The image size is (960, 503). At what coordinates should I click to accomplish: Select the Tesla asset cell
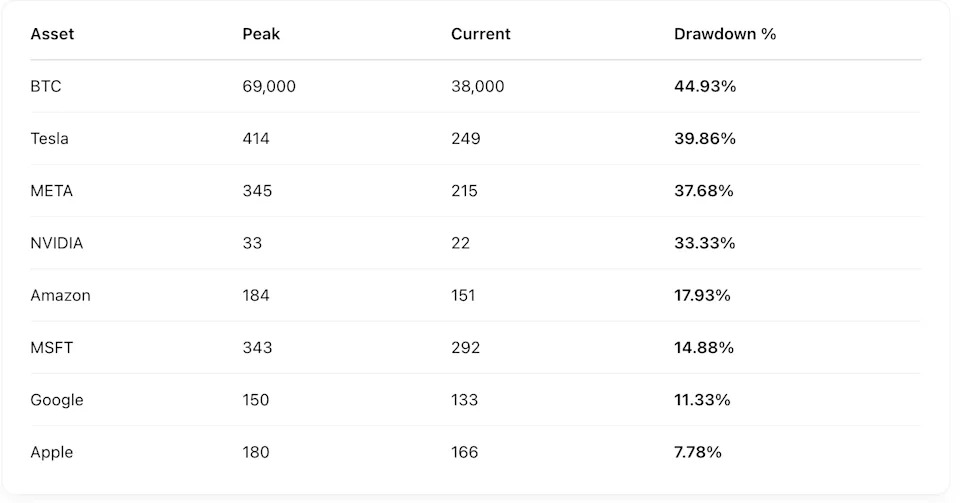click(x=50, y=138)
